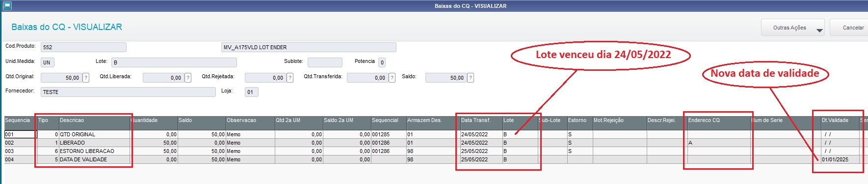Select the empty Sublote field
Screen dimensions: 868x184
[x=325, y=62]
